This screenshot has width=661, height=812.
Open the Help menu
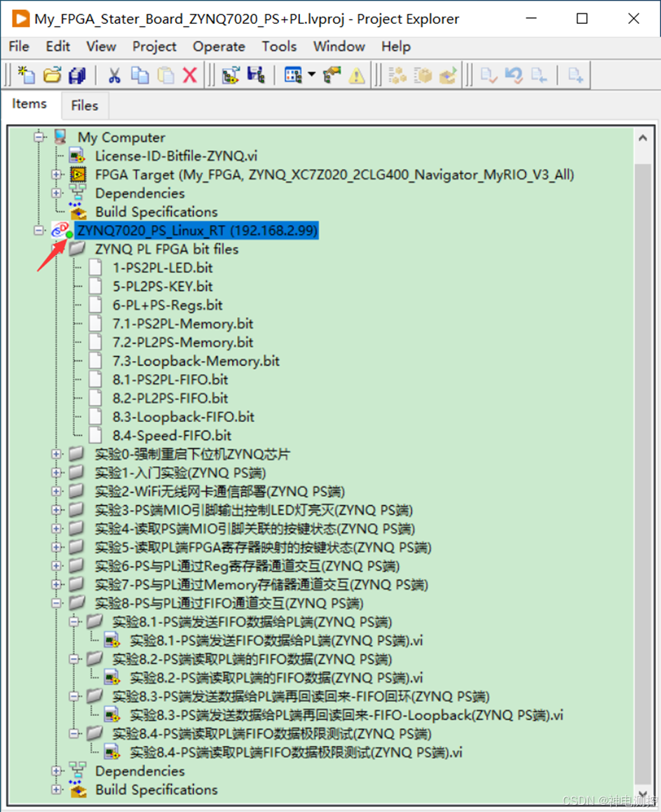click(396, 46)
